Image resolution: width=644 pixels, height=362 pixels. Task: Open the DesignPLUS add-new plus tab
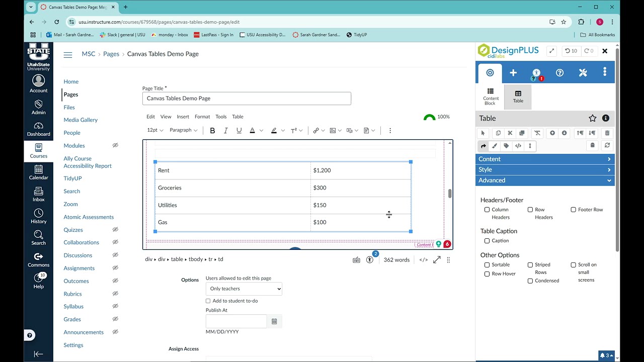513,73
